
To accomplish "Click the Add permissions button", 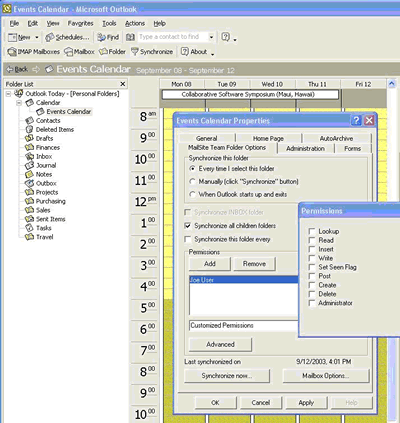I will (x=210, y=264).
